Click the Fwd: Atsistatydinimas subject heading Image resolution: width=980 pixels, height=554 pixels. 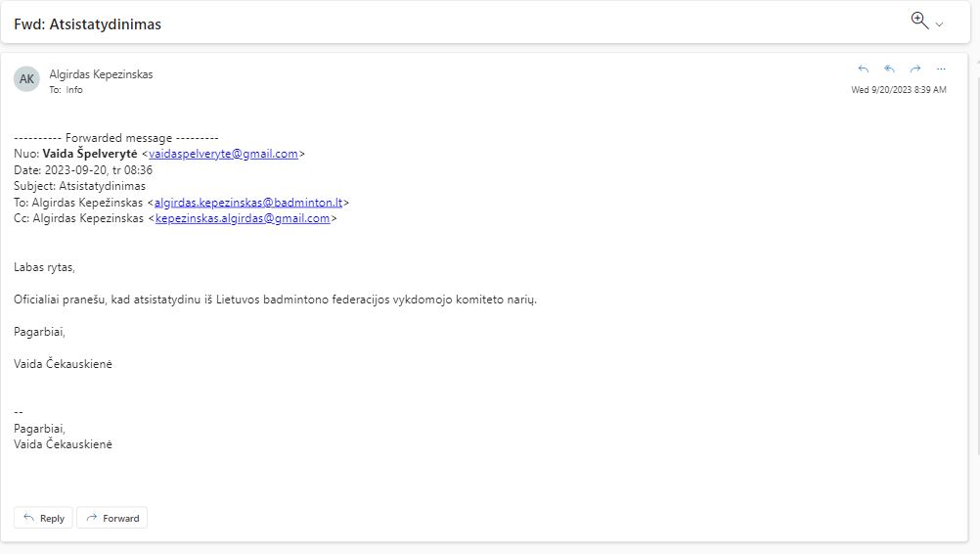87,24
